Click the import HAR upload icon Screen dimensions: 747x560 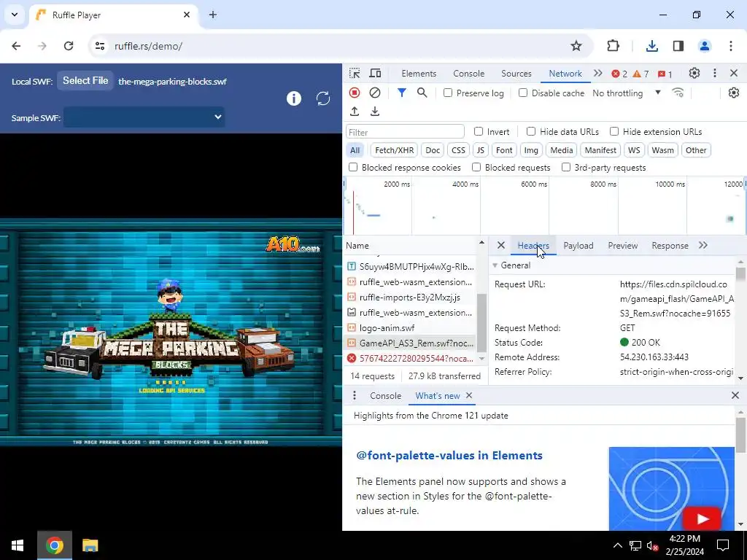coord(355,112)
